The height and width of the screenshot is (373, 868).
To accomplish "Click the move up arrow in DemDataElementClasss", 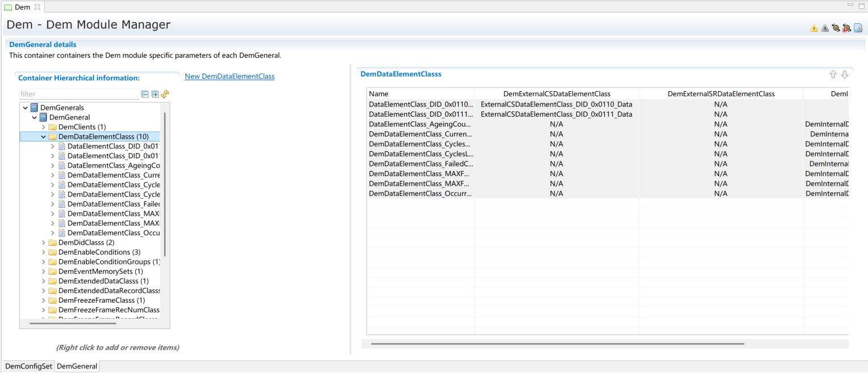I will tap(833, 75).
